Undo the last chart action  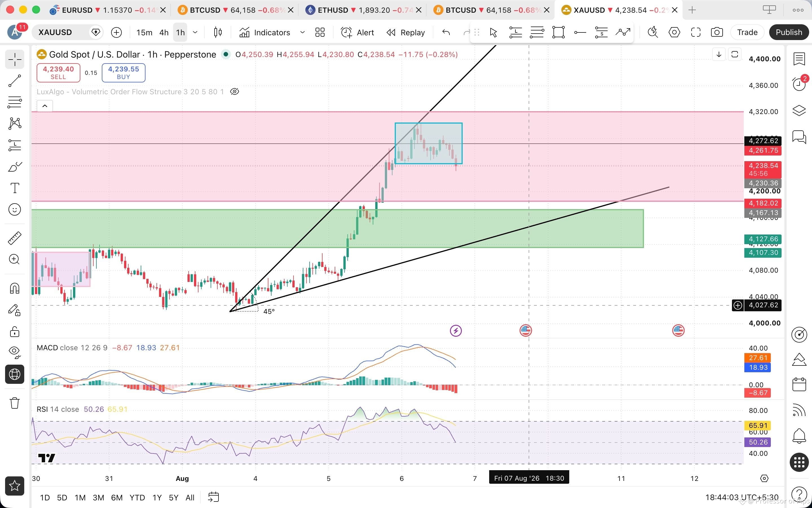[446, 32]
